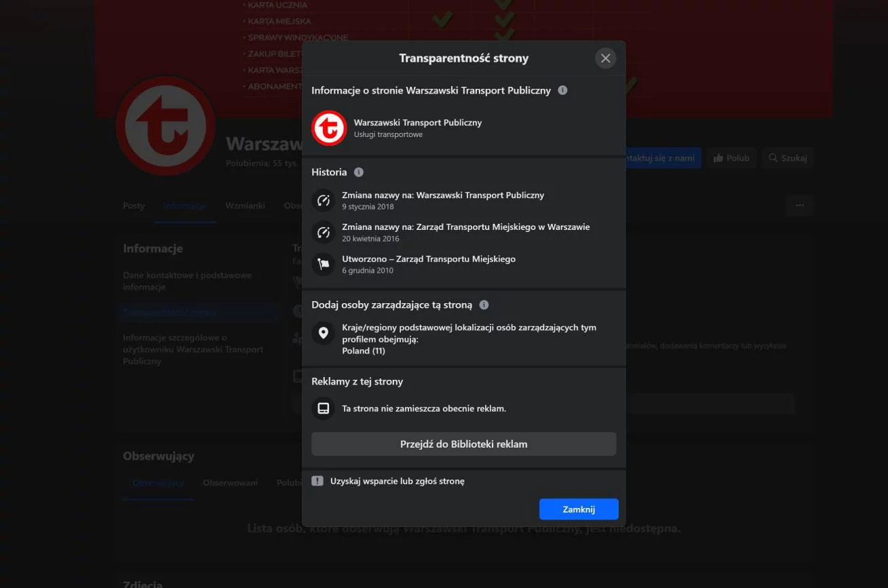The width and height of the screenshot is (888, 588).
Task: Switch to the Wzmianki tab
Action: click(x=245, y=205)
